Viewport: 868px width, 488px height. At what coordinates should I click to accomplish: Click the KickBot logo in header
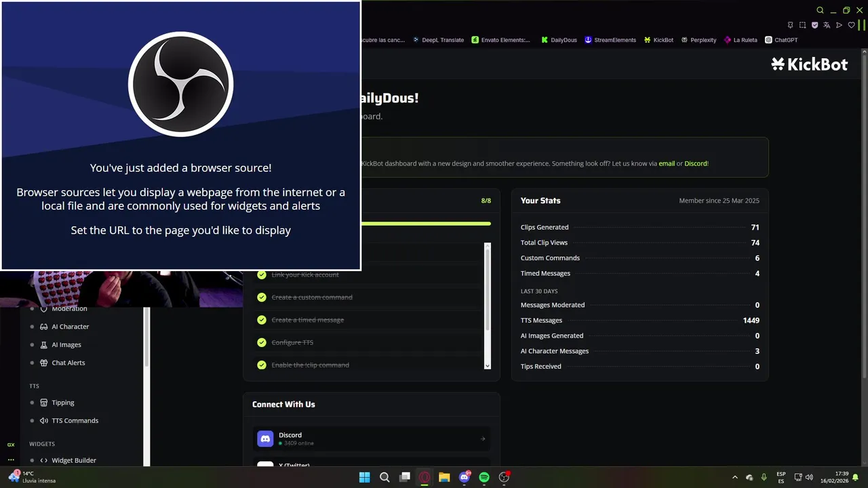click(810, 64)
